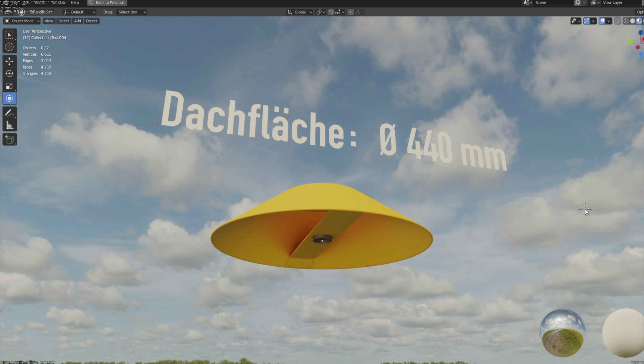The image size is (644, 364).
Task: Open the Window menu
Action: click(x=58, y=2)
